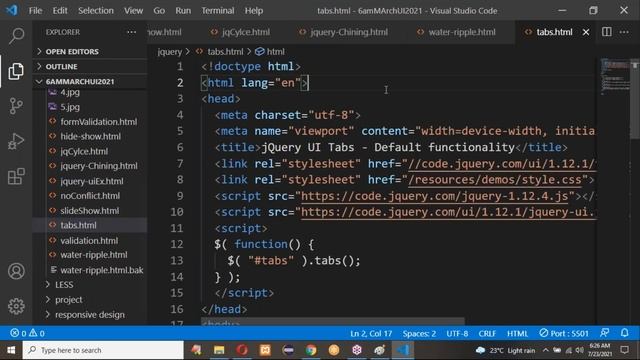The height and width of the screenshot is (360, 640).
Task: Expand the responsive design folder
Action: point(90,315)
